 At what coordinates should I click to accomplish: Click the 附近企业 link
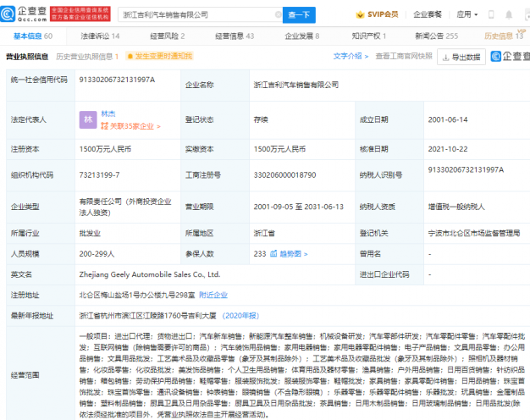[x=213, y=295]
